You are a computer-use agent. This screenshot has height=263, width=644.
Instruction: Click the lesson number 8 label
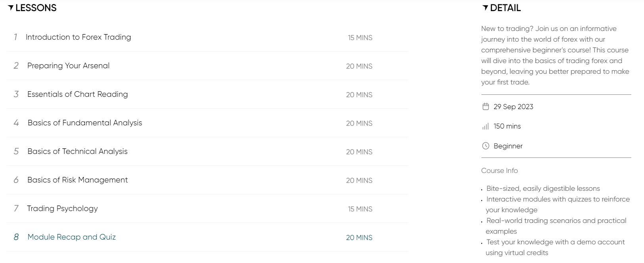click(16, 237)
